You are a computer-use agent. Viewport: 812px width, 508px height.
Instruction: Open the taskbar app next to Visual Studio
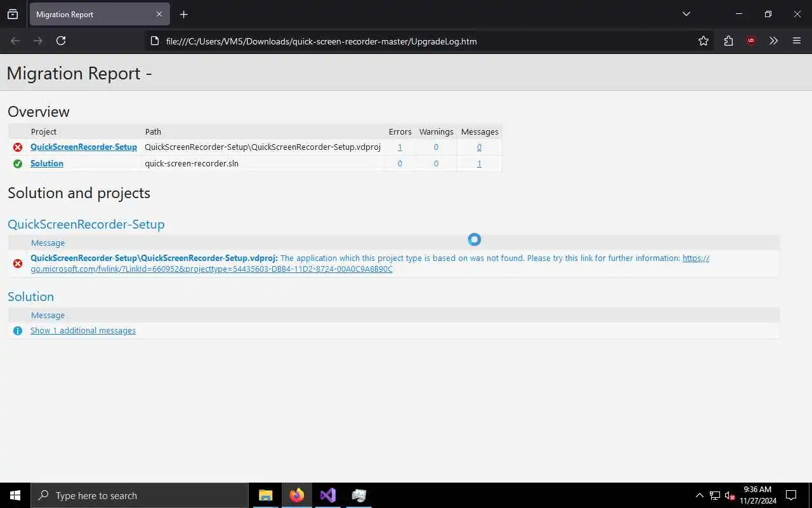pyautogui.click(x=359, y=495)
